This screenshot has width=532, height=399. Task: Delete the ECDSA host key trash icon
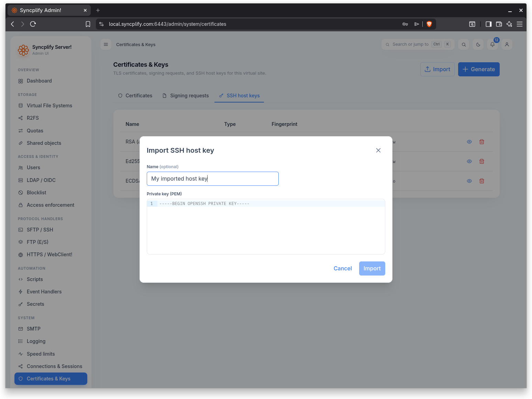(x=482, y=181)
